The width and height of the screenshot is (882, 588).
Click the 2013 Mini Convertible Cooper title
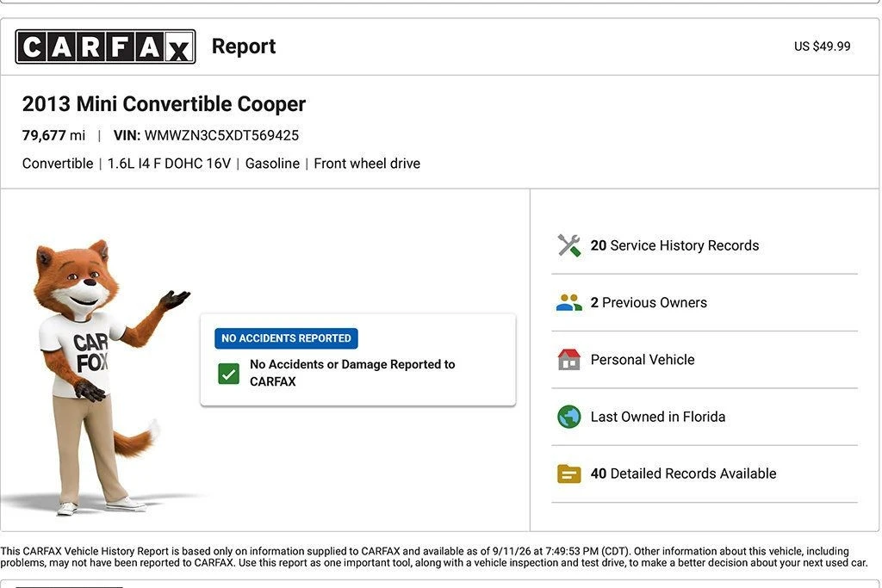point(164,104)
